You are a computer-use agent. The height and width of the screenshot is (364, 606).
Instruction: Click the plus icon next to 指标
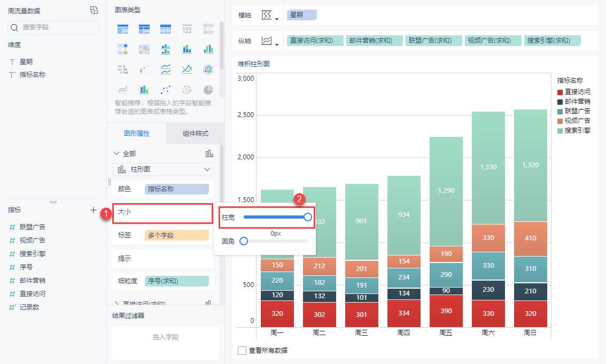pos(94,210)
